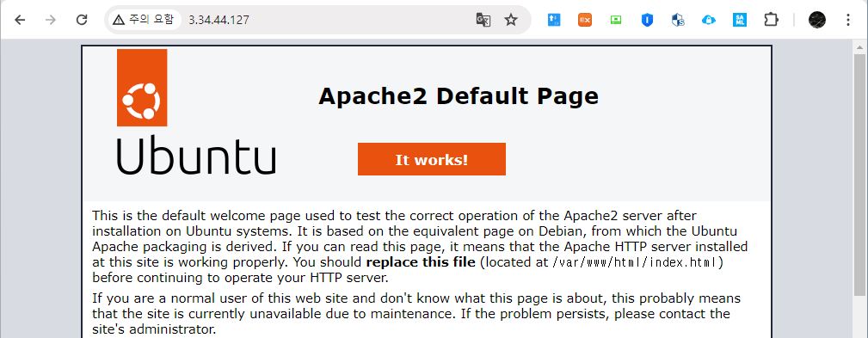This screenshot has width=868, height=338.
Task: Bookmark this page with the star
Action: pyautogui.click(x=511, y=20)
